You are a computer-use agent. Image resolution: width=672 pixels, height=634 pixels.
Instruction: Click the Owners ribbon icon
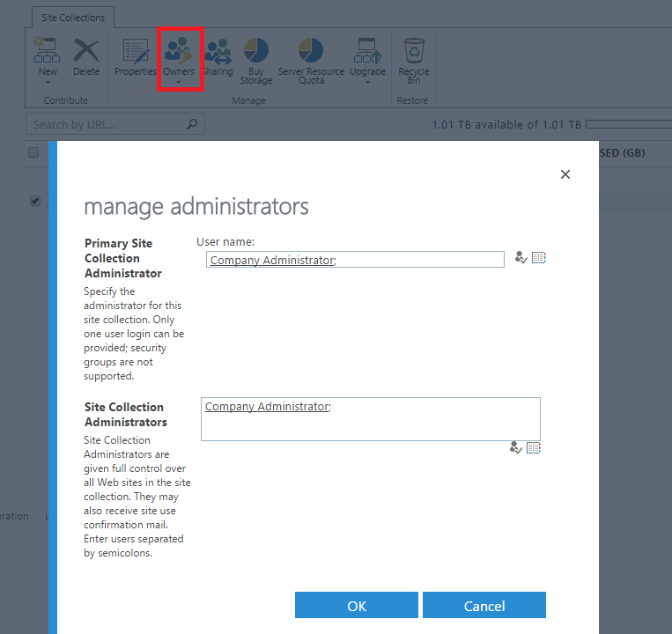179,49
